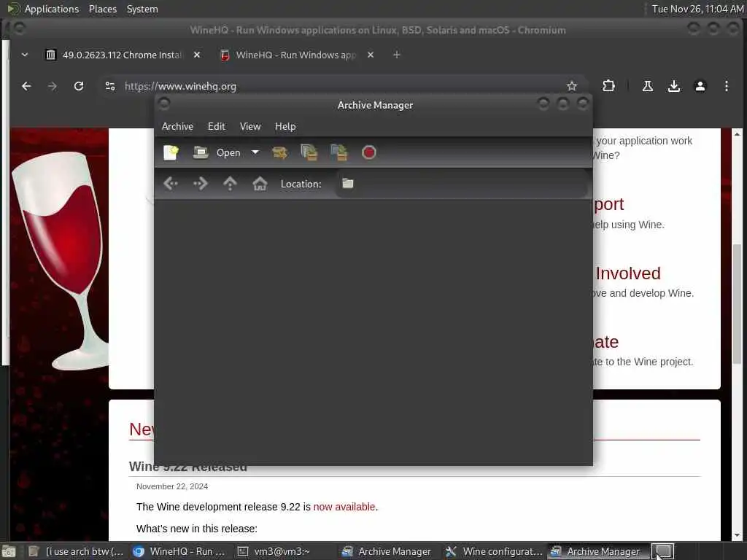Click the red Stop operation icon

click(368, 152)
